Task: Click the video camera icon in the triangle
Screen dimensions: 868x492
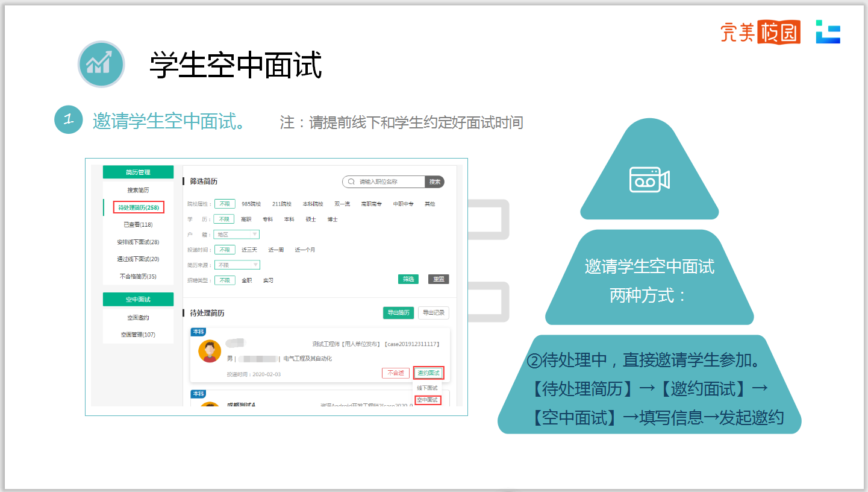Action: point(649,179)
